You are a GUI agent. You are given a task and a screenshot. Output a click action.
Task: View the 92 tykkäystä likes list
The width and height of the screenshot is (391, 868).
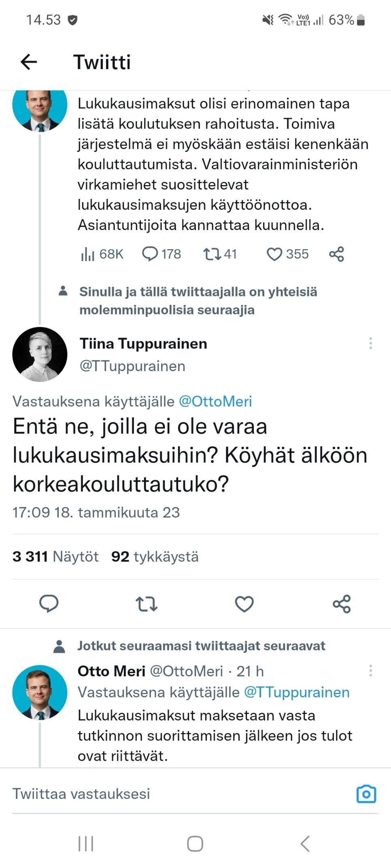pos(155,557)
